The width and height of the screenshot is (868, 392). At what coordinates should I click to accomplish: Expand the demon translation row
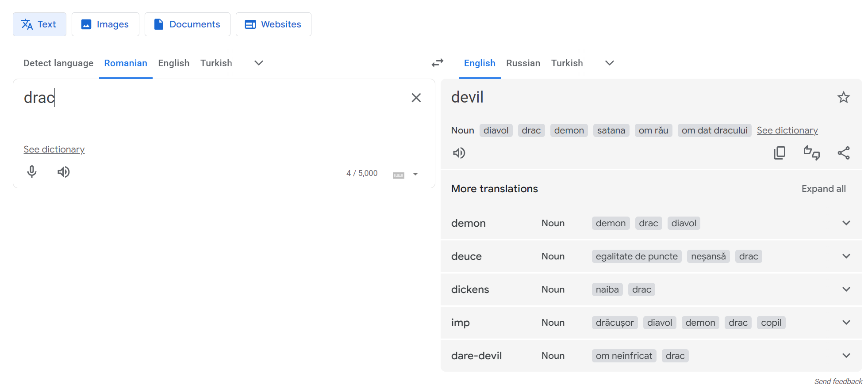[846, 223]
